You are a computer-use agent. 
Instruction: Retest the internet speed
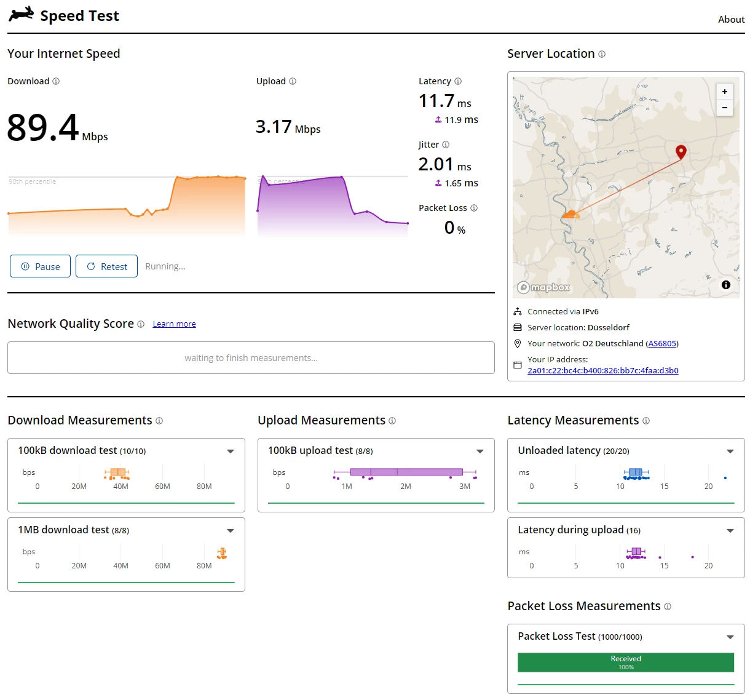point(106,266)
